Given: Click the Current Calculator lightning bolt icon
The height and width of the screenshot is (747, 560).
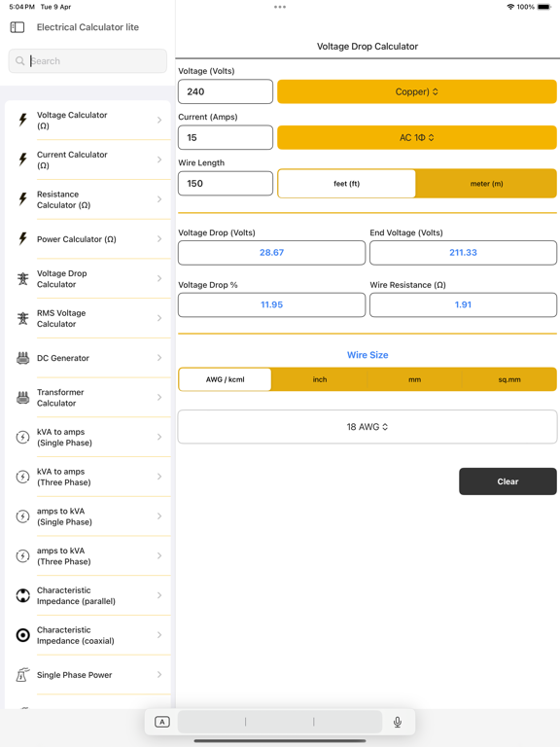Looking at the screenshot, I should (x=23, y=160).
